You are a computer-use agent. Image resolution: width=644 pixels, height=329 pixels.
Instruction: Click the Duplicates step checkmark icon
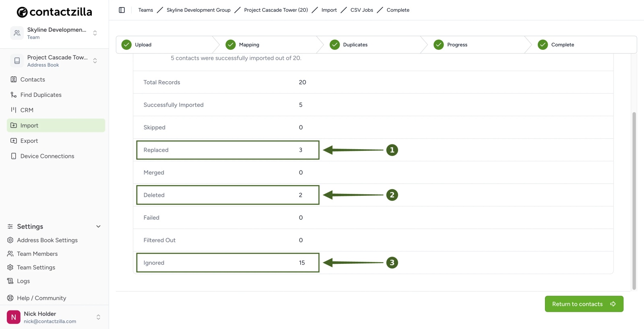[x=335, y=45]
